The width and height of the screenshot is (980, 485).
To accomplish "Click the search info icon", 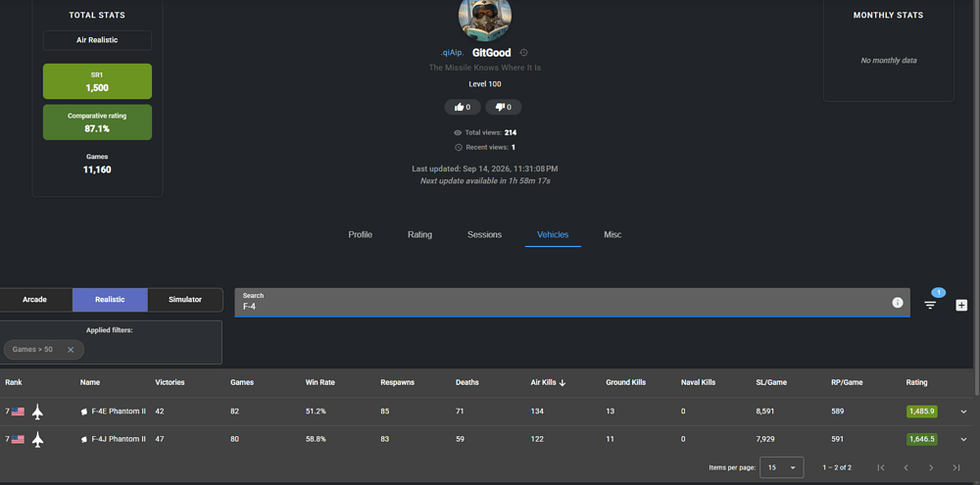I will 898,303.
